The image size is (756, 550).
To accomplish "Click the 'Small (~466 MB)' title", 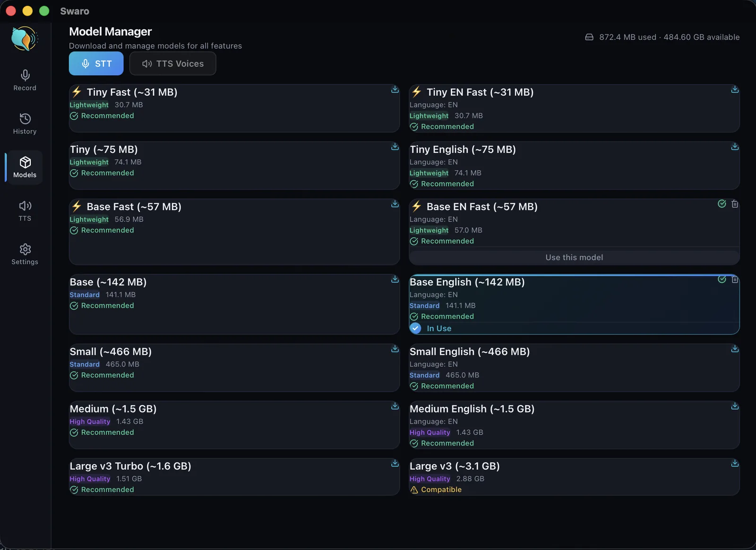I will (x=111, y=352).
